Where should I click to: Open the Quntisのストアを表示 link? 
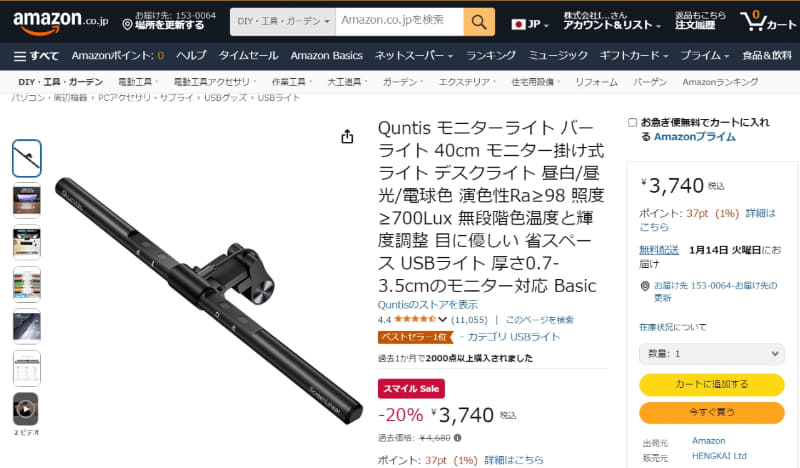coord(428,305)
